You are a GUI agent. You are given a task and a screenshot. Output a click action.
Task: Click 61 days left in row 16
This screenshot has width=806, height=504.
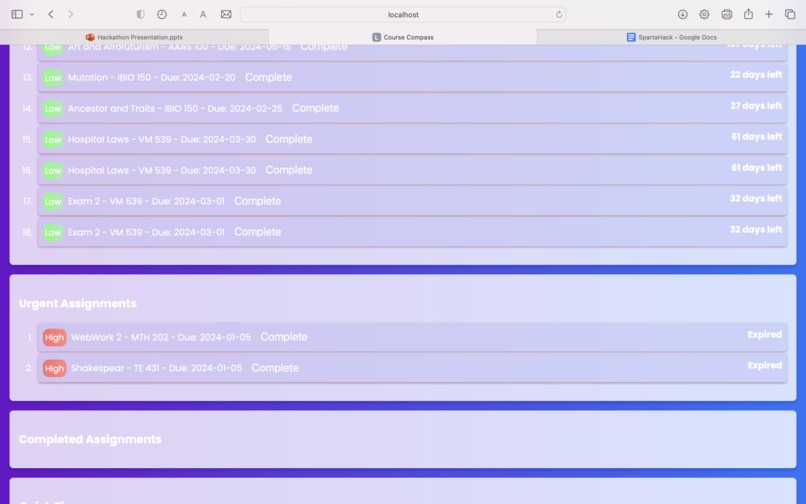[756, 168]
